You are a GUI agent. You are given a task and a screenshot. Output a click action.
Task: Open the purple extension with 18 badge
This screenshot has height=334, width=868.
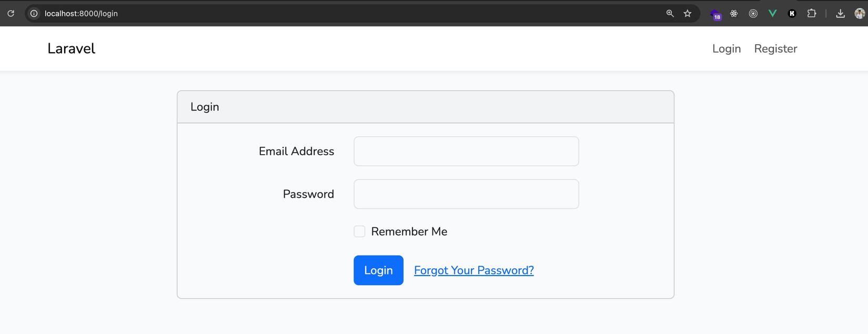(715, 14)
